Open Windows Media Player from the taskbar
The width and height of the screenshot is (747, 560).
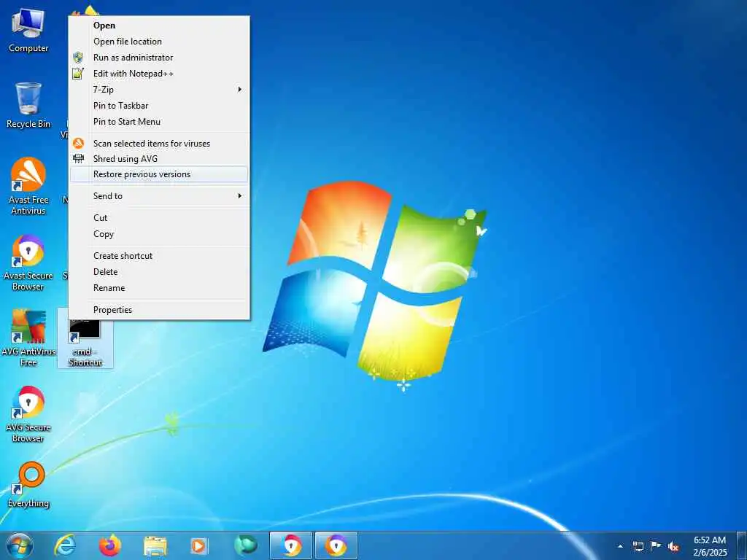tap(199, 545)
